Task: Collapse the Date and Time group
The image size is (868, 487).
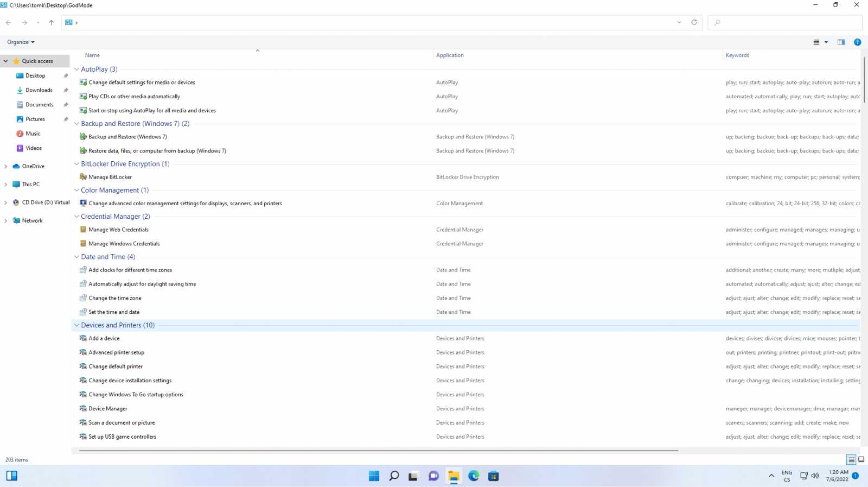Action: click(x=76, y=257)
